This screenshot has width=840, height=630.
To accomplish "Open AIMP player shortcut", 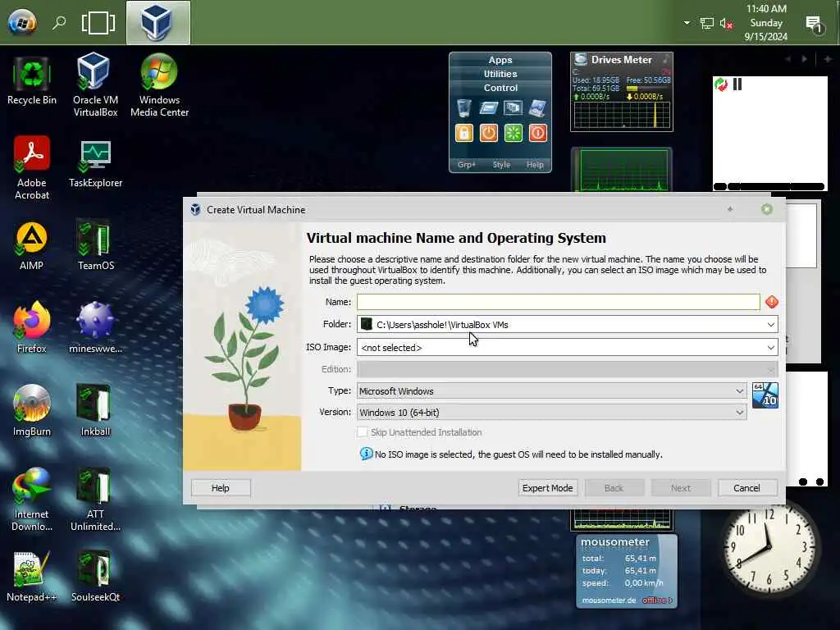I will tap(32, 246).
